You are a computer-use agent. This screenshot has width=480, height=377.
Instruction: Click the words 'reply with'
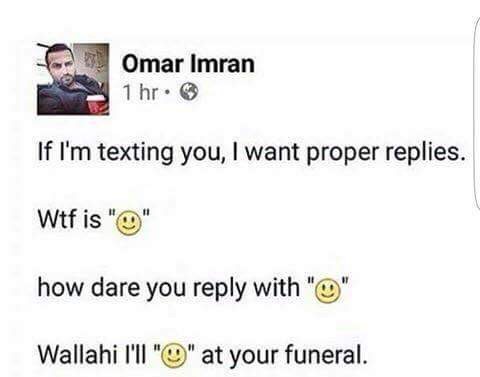(x=246, y=288)
